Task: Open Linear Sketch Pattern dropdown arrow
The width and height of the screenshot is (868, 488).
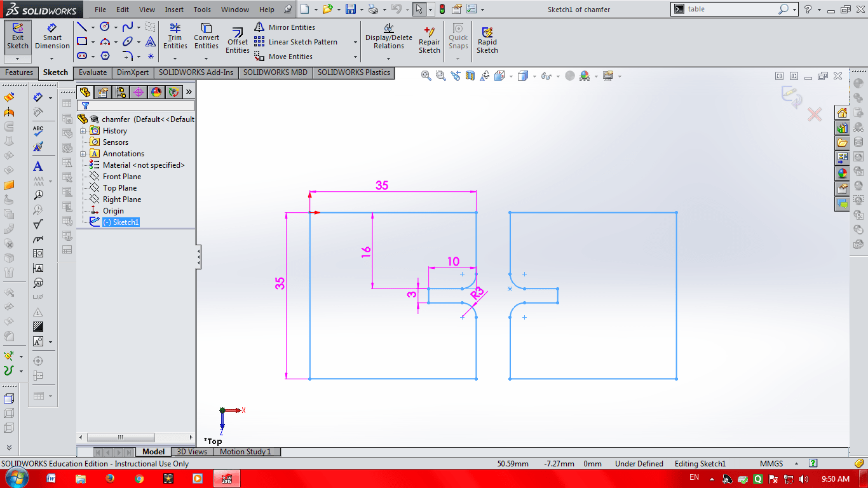Action: coord(355,42)
